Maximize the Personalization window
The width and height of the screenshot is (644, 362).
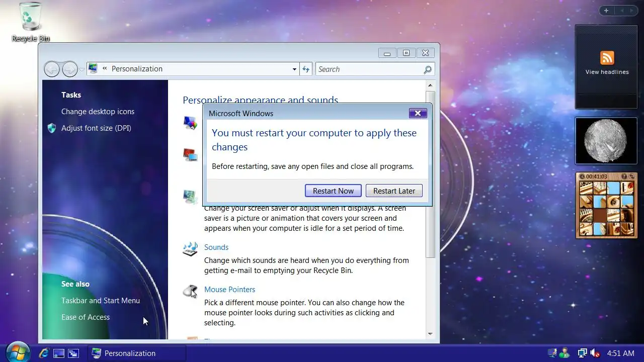(x=406, y=53)
